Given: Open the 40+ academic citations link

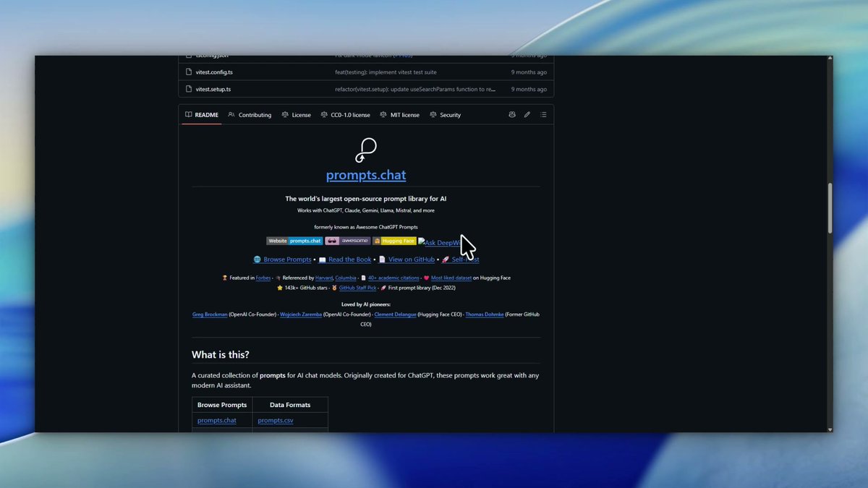Looking at the screenshot, I should [393, 278].
